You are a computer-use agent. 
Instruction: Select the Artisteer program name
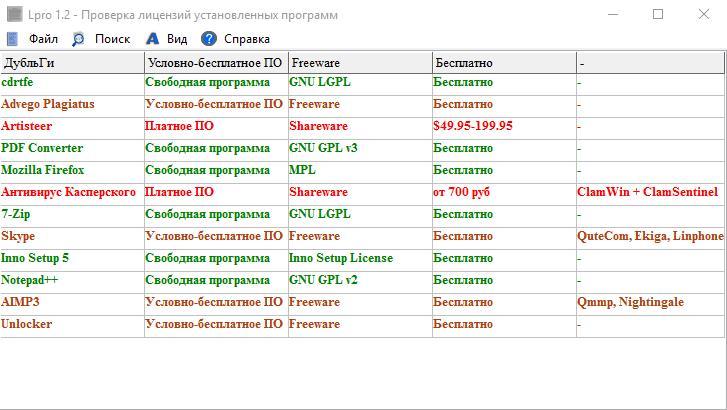(26, 126)
